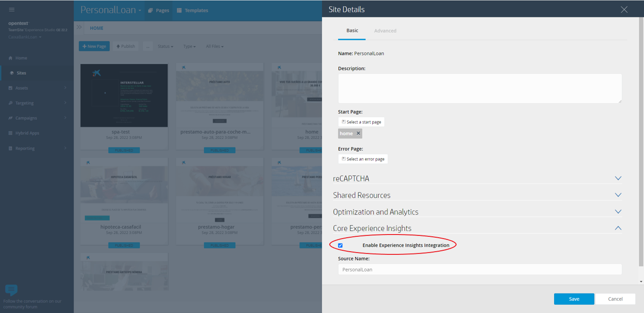Open the Status filter dropdown
This screenshot has width=644, height=313.
click(165, 46)
